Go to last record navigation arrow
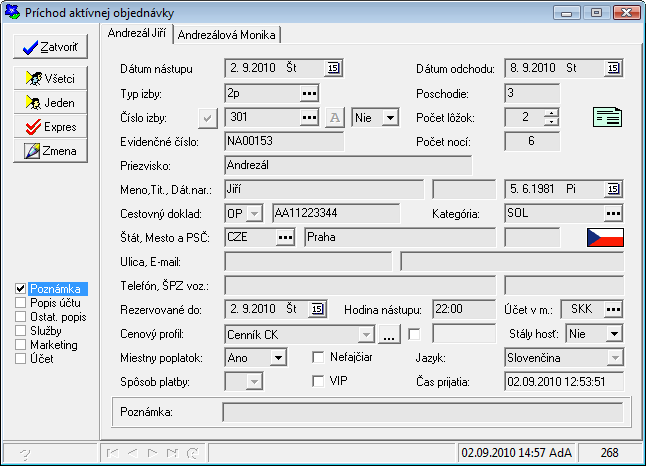The height and width of the screenshot is (466, 646). pos(172,453)
